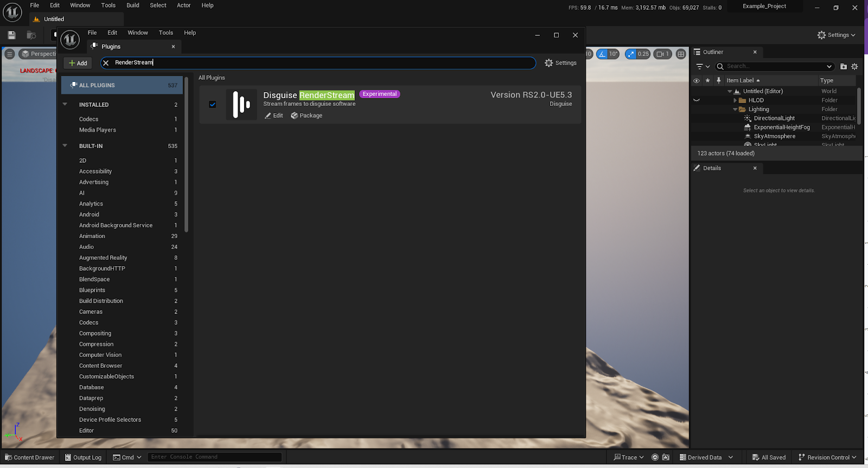This screenshot has height=468, width=868.
Task: Collapse the Untitled (Editor) world tree
Action: [730, 92]
